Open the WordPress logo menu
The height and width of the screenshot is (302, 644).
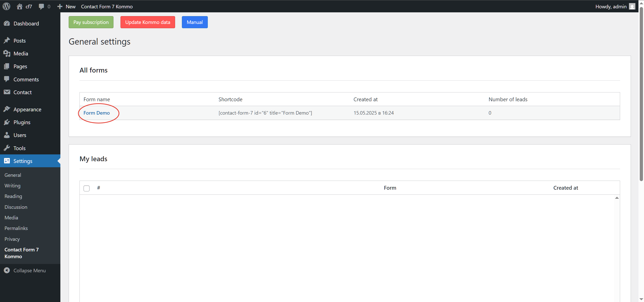[x=6, y=6]
